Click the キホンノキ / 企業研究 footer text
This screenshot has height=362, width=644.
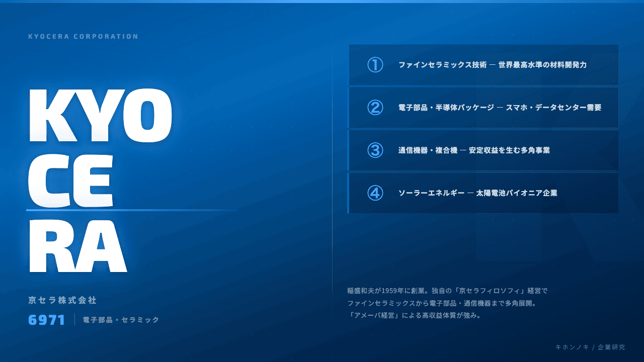click(x=590, y=347)
